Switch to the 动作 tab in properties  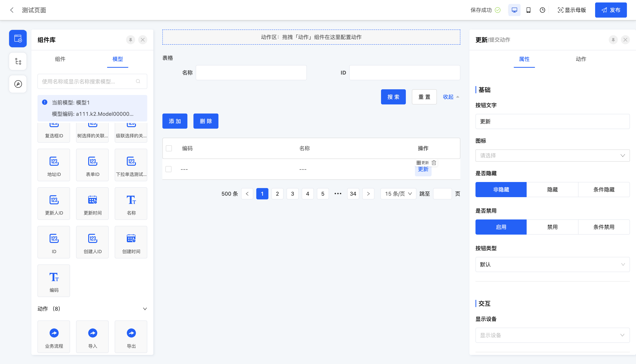pyautogui.click(x=581, y=59)
